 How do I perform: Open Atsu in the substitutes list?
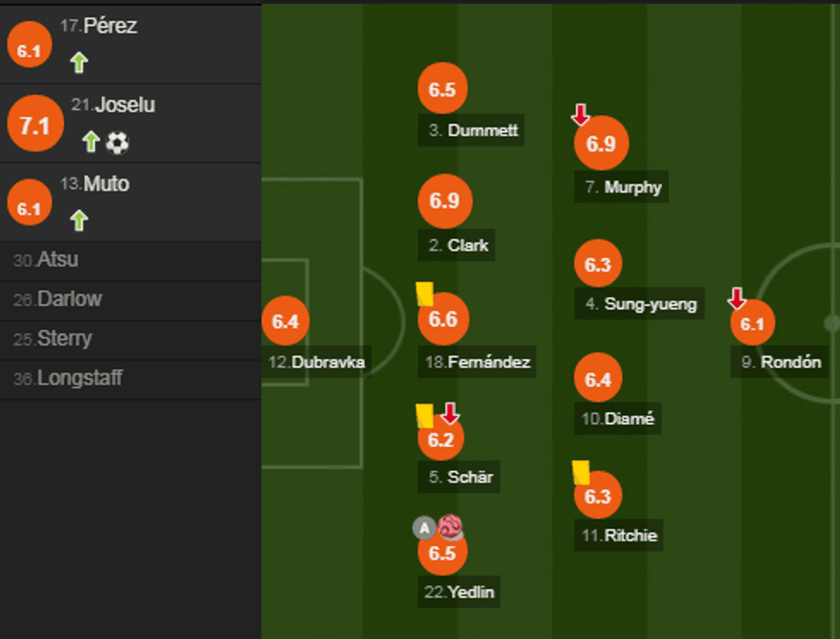[x=57, y=260]
